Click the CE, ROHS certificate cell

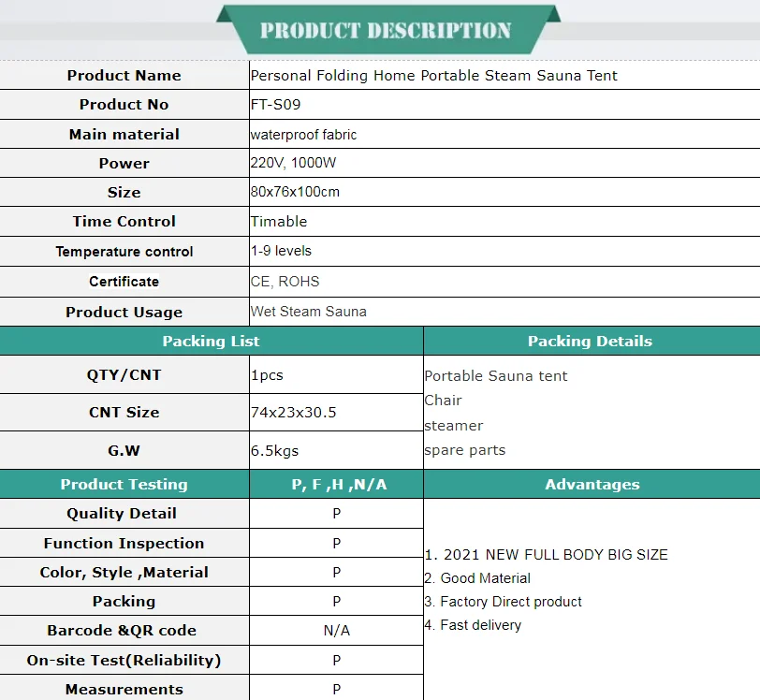504,282
